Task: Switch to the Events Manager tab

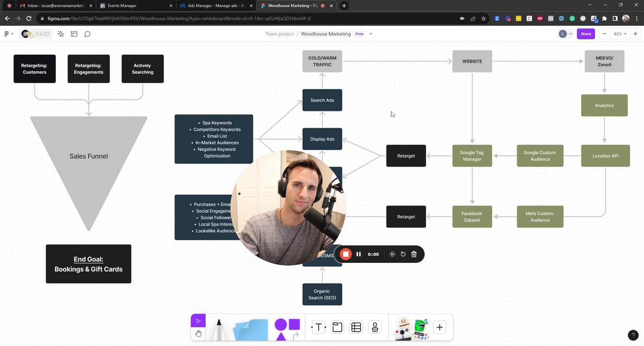Action: pyautogui.click(x=135, y=6)
